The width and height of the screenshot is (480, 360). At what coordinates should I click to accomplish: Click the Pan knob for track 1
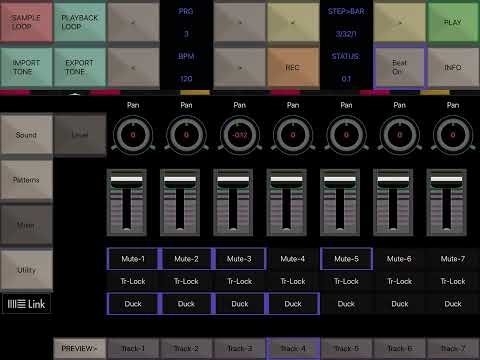pos(133,135)
